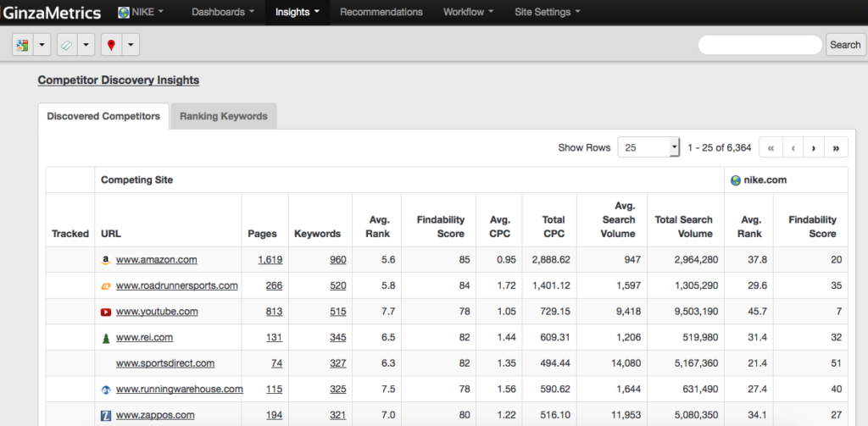Click the '1 - 25 of 6,364' count text
Viewport: 868px width, 426px height.
tap(719, 147)
